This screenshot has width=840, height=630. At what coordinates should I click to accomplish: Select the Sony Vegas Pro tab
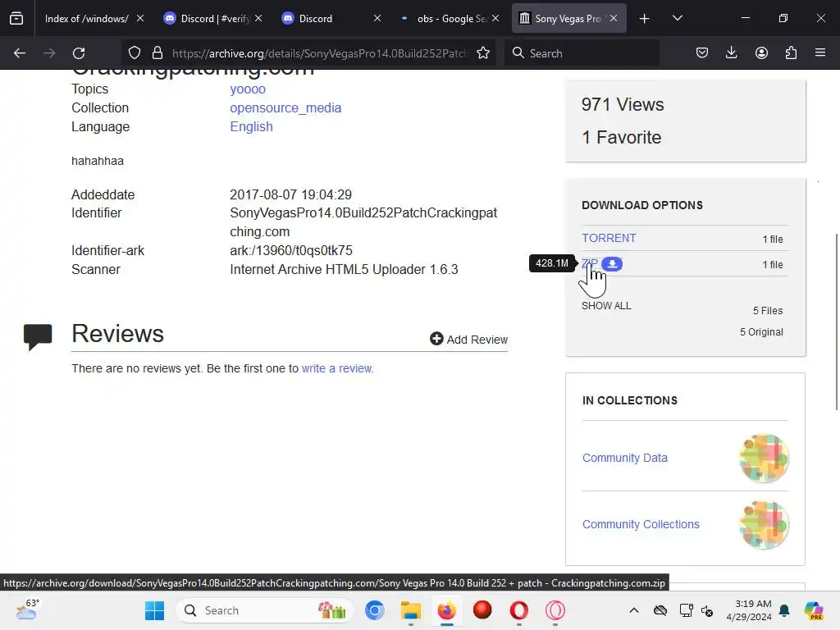(x=569, y=18)
